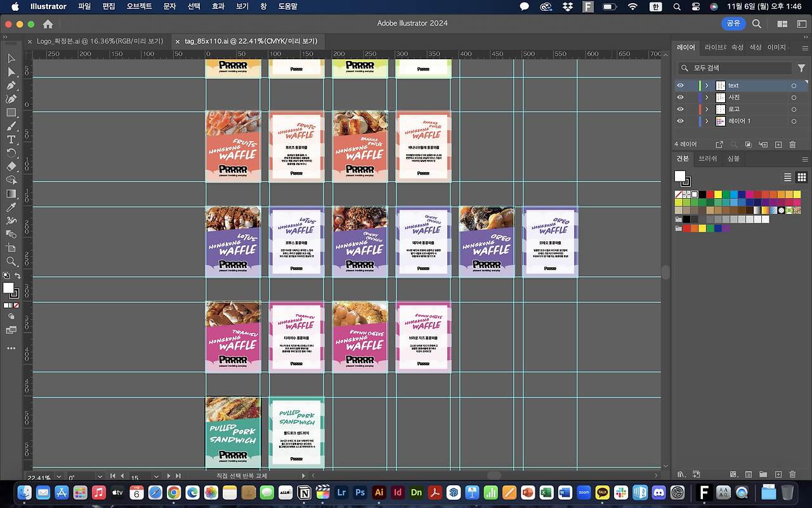Go to first artboard arrow in status bar
This screenshot has width=812, height=508.
112,476
